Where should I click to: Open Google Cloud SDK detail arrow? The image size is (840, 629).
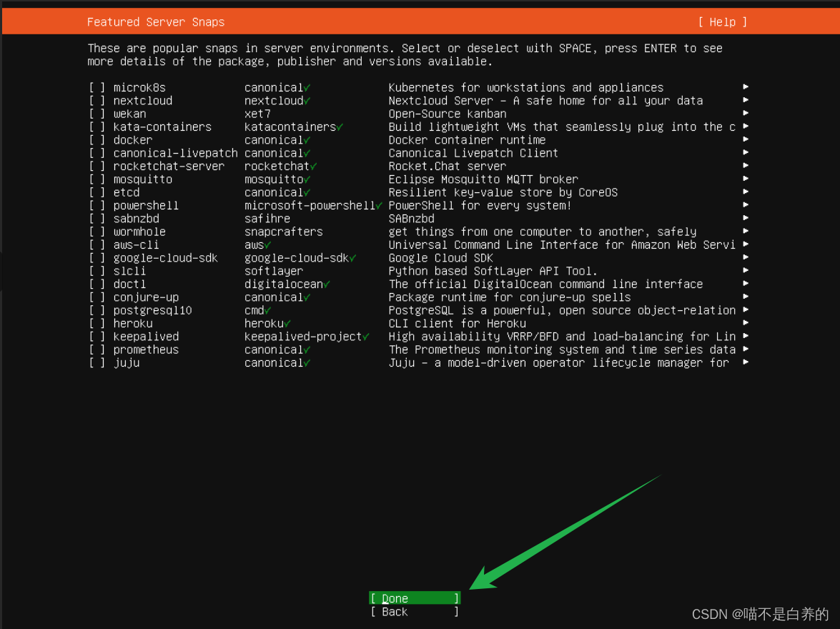(746, 258)
